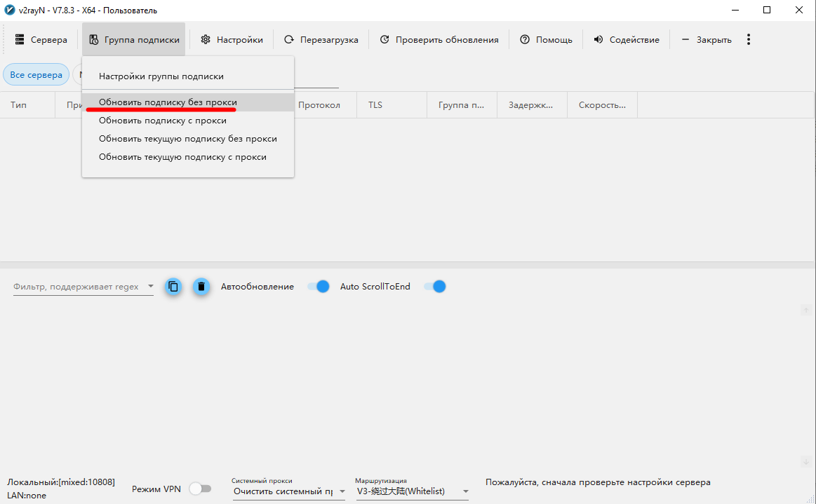The height and width of the screenshot is (504, 816).
Task: Click the v2rayN app icon in title bar
Action: click(9, 10)
